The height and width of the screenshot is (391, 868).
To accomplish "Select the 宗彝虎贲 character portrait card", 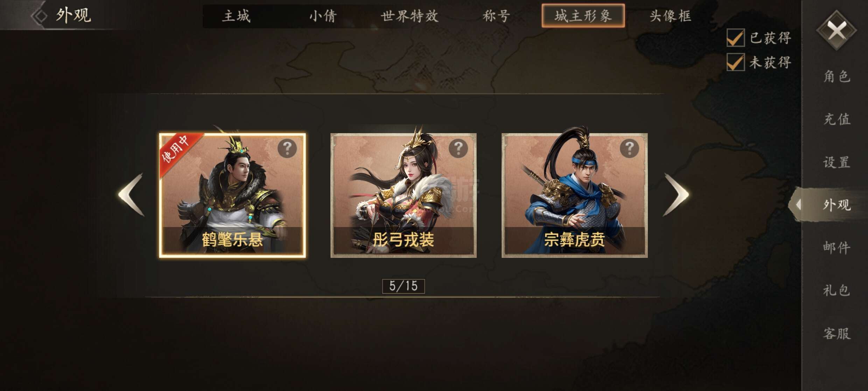I will click(575, 195).
